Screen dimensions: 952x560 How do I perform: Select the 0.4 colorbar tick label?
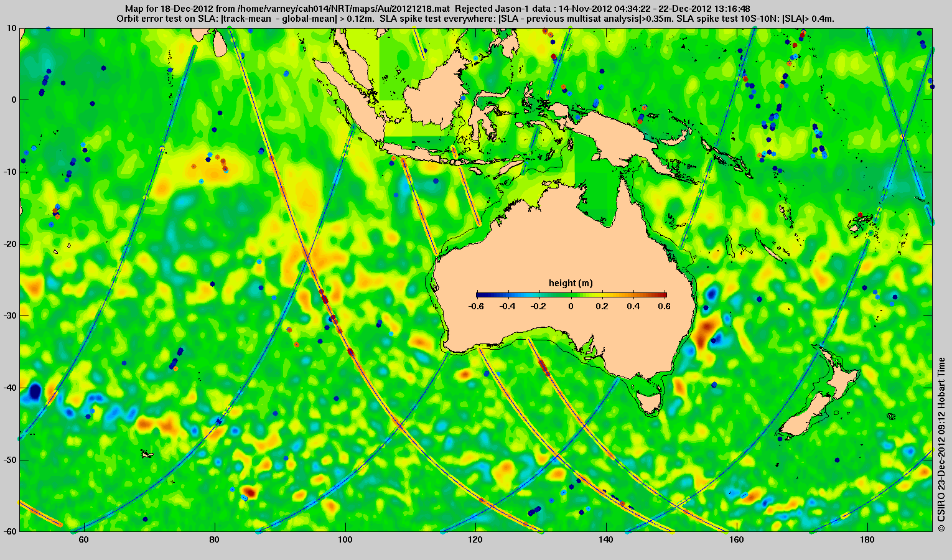[635, 307]
